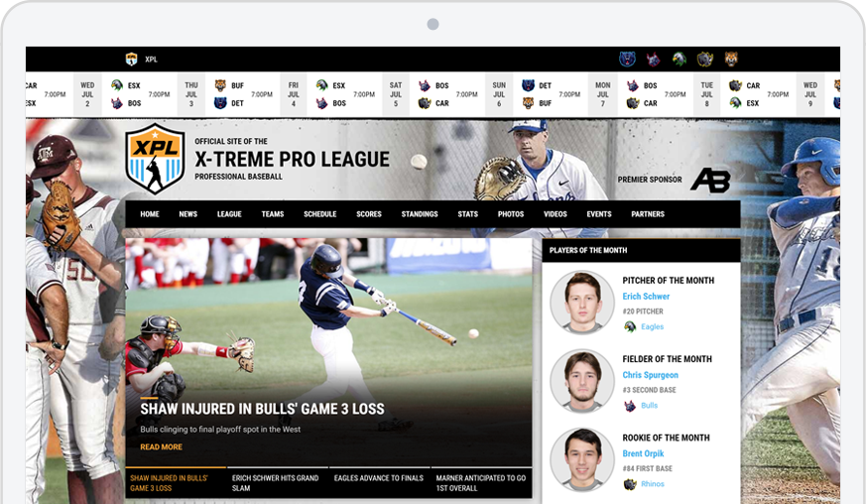Open the LEAGUE menu item

[x=229, y=214]
